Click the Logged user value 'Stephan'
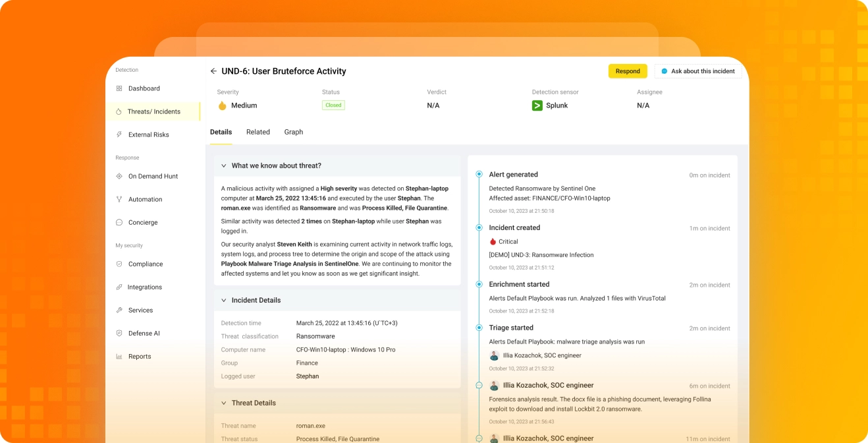 [308, 376]
